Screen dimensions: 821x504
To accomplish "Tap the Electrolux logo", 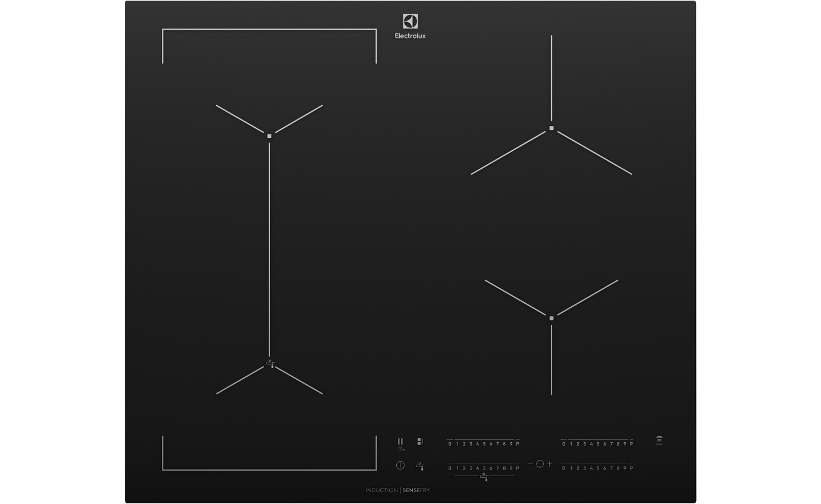I will point(410,23).
